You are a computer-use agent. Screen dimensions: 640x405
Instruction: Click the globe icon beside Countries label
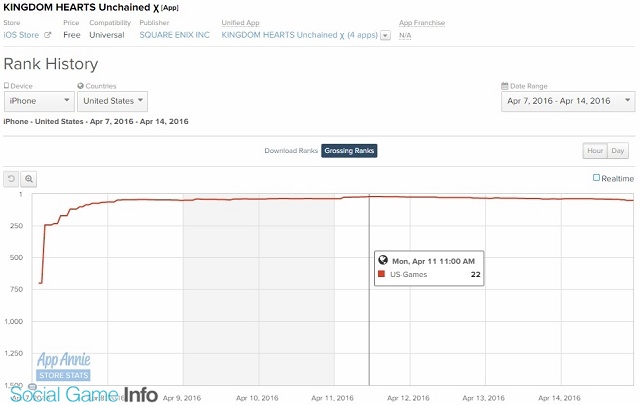80,86
